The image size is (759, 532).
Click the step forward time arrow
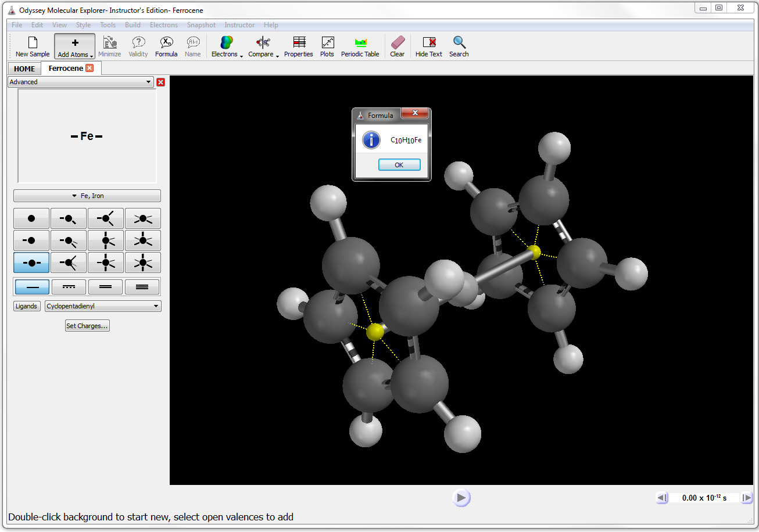[747, 498]
